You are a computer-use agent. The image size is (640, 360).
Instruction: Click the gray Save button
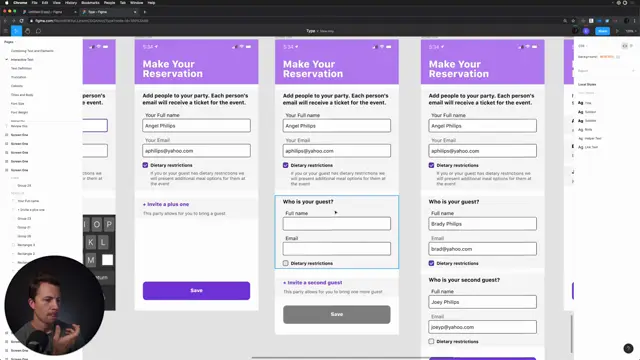tap(337, 314)
